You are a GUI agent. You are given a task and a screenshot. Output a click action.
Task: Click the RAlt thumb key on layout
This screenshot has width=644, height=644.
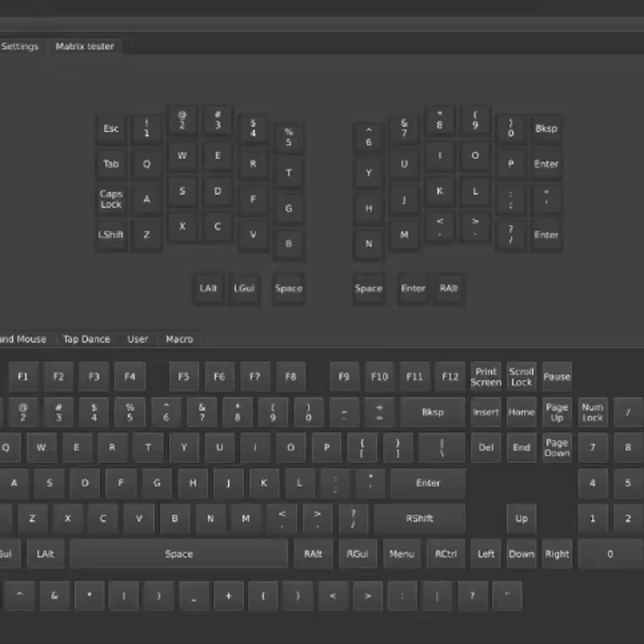pyautogui.click(x=448, y=288)
